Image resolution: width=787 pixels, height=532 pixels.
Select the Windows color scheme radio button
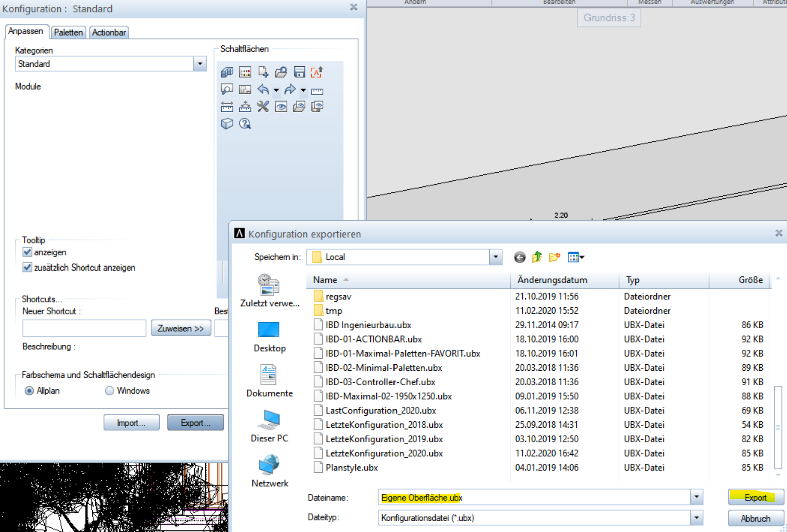(x=109, y=391)
